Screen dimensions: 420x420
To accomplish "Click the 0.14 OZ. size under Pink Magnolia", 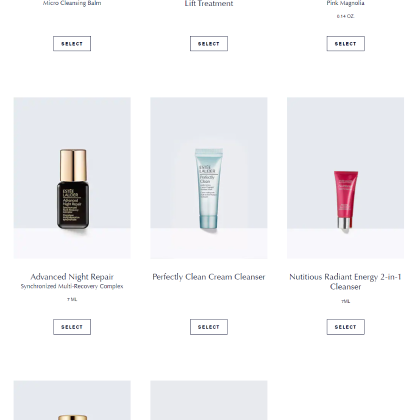I will click(346, 16).
